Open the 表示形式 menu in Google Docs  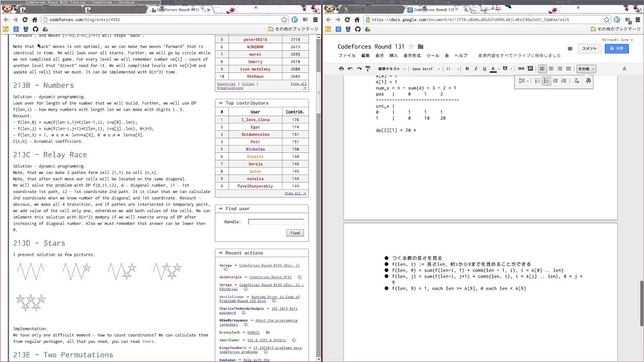pyautogui.click(x=412, y=56)
